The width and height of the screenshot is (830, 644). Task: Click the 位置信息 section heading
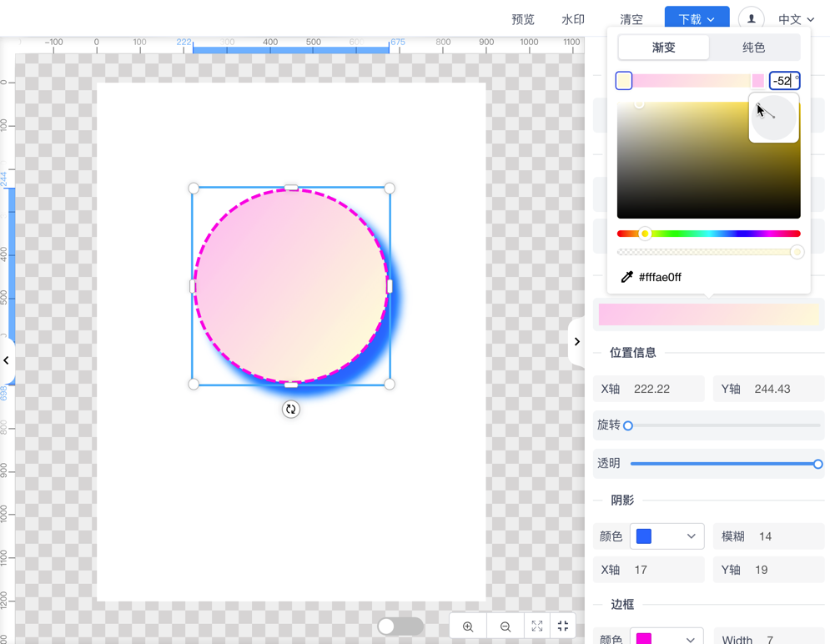tap(632, 352)
